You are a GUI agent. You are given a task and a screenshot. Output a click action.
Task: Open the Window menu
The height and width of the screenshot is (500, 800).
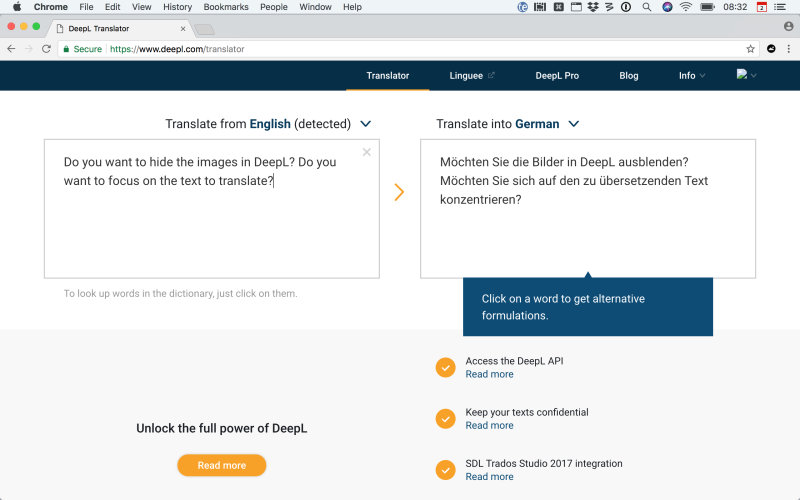click(x=315, y=7)
